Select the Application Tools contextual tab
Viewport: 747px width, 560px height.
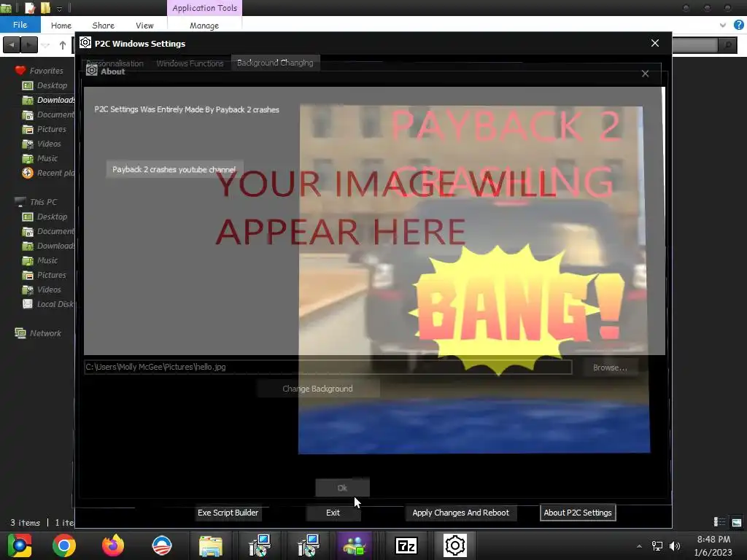(x=204, y=8)
